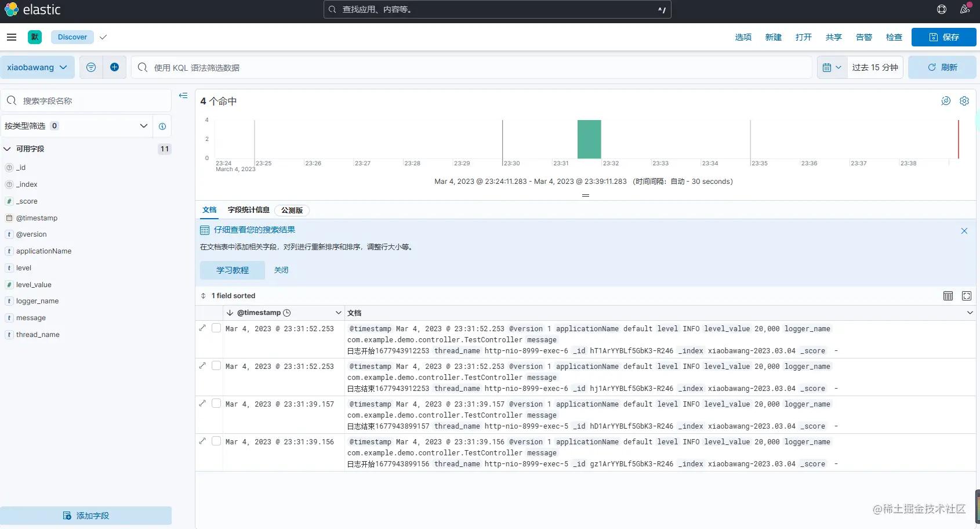Screen dimensions: 980x529
Task: Open the main navigation hamburger menu
Action: (x=12, y=37)
